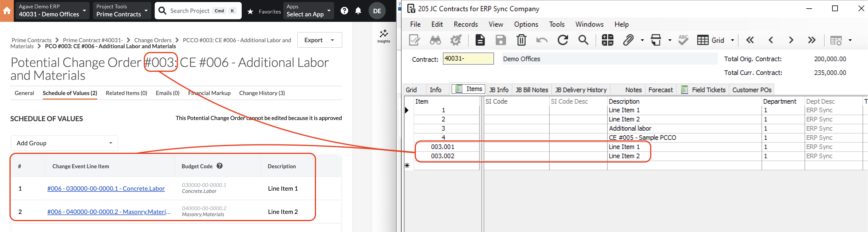868x232 pixels.
Task: Select 'Additional labor' description cell
Action: click(x=684, y=128)
